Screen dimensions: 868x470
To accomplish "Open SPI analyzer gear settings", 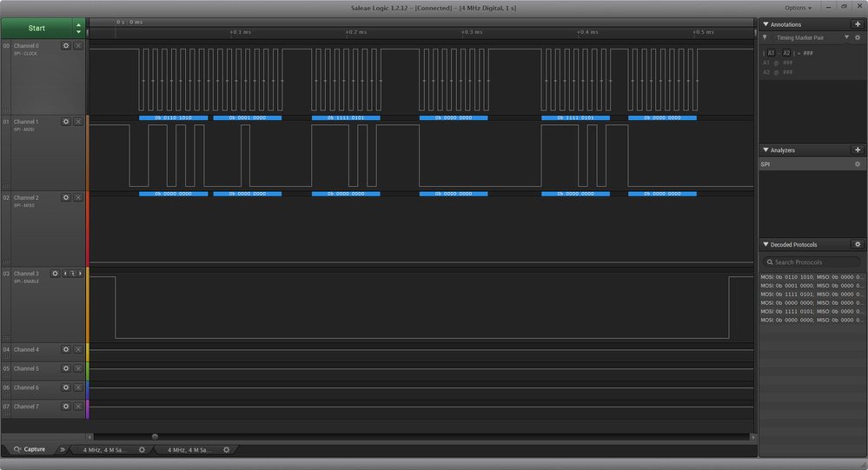I will 858,164.
